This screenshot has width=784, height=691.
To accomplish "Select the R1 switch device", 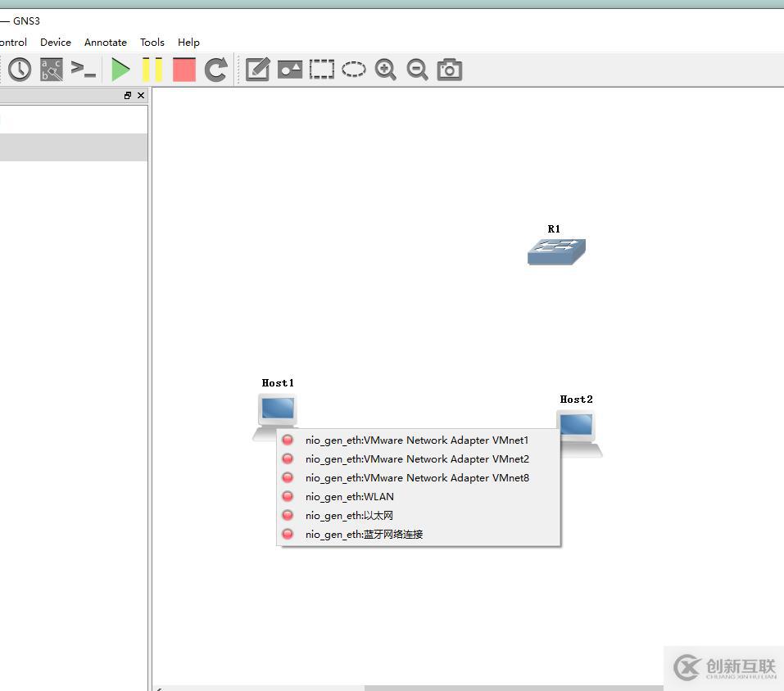I will [x=556, y=251].
